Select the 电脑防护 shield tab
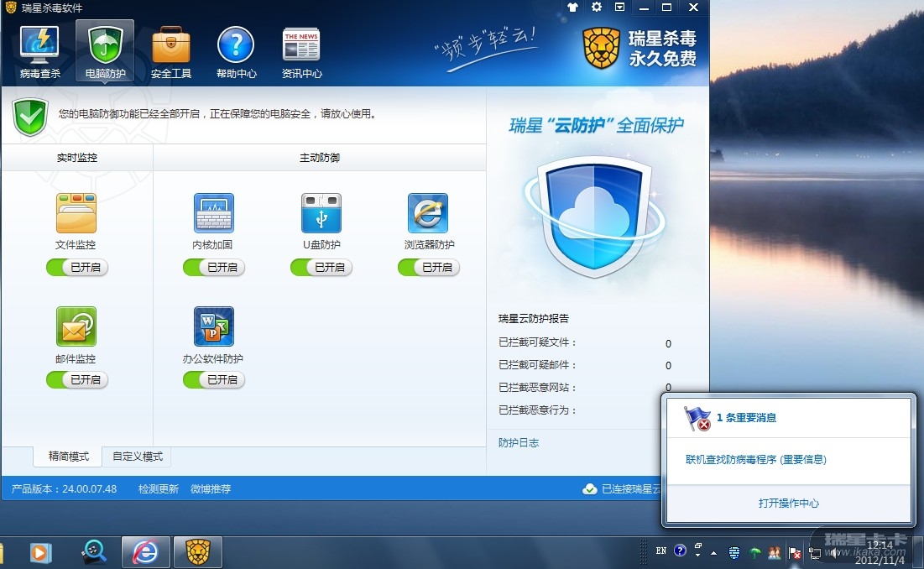The width and height of the screenshot is (924, 569). [105, 52]
